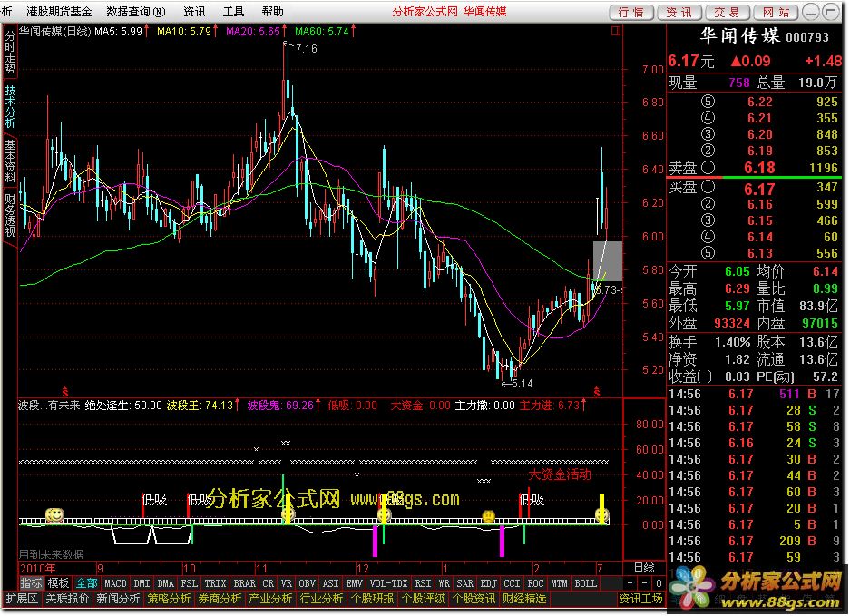This screenshot has height=616, width=850.
Task: Open the 券商分析 tab
Action: [220, 599]
